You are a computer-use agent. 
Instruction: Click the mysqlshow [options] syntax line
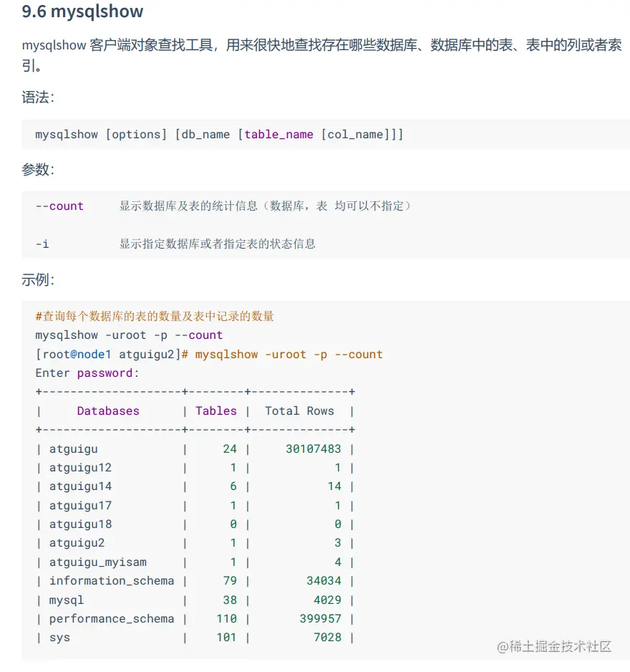(x=219, y=135)
